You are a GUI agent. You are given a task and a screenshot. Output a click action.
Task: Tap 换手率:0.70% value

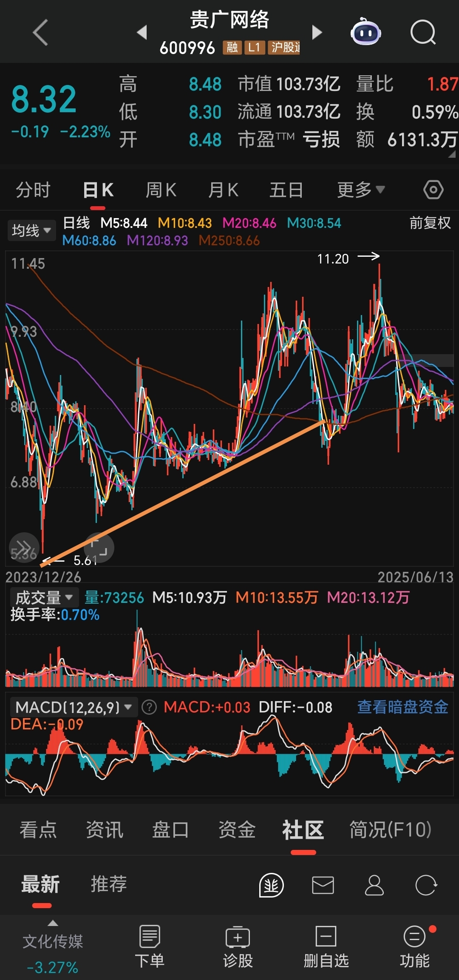click(x=55, y=614)
